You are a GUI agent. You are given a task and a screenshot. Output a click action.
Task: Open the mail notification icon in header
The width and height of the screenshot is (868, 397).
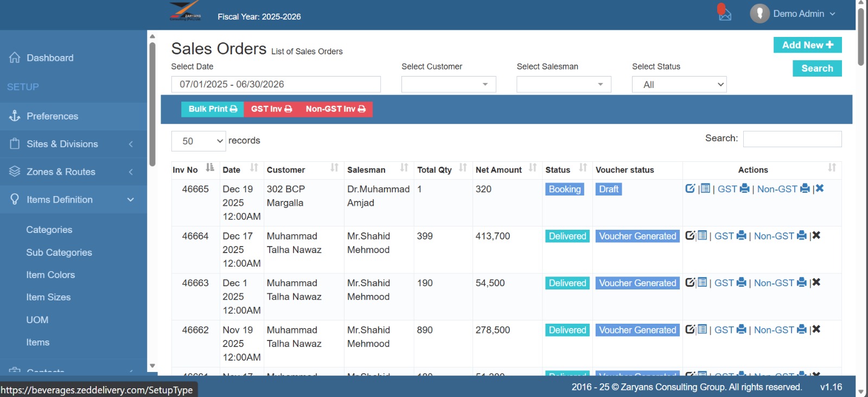[x=725, y=15]
